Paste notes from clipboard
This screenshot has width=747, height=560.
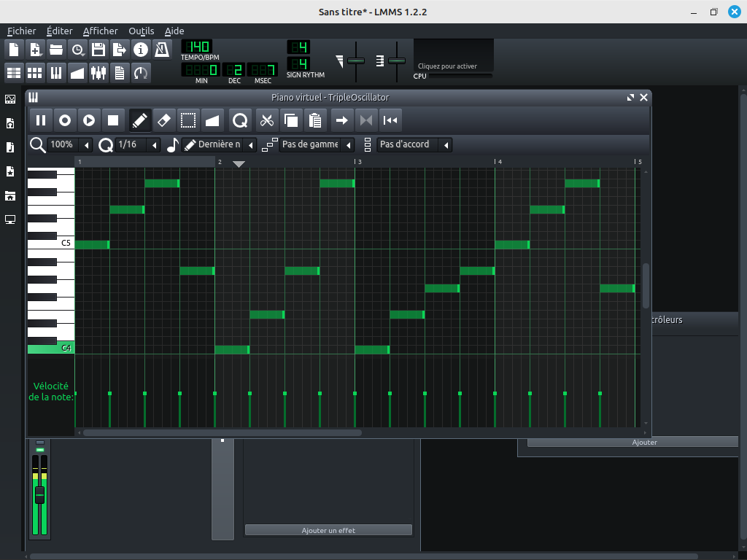coord(315,120)
